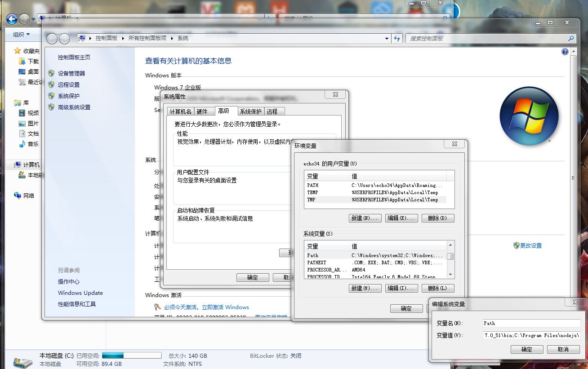Image resolution: width=588 pixels, height=369 pixels.
Task: Open 组织 menu in Explorer window
Action: pos(21,35)
